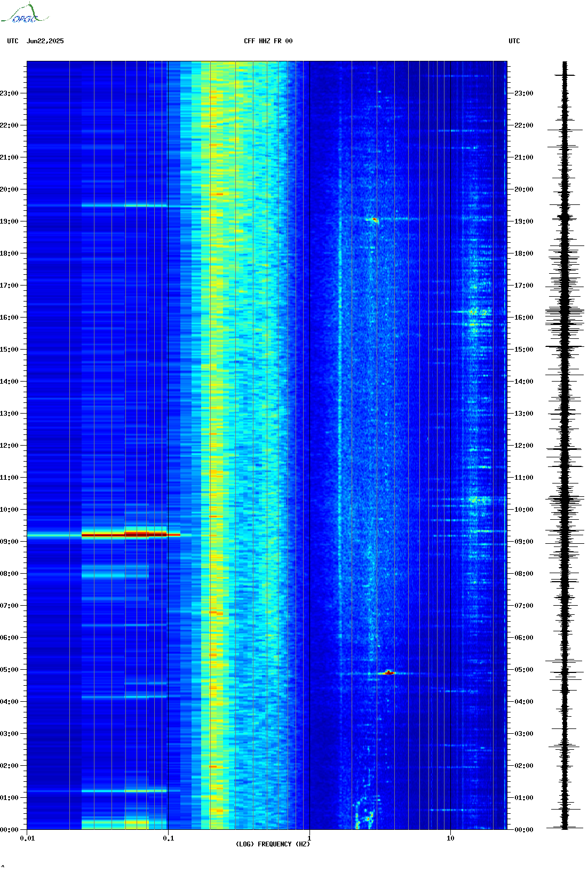Image resolution: width=588 pixels, height=872 pixels.
Task: Click the 'CFF HHZ FR 00' station title
Action: [x=268, y=41]
